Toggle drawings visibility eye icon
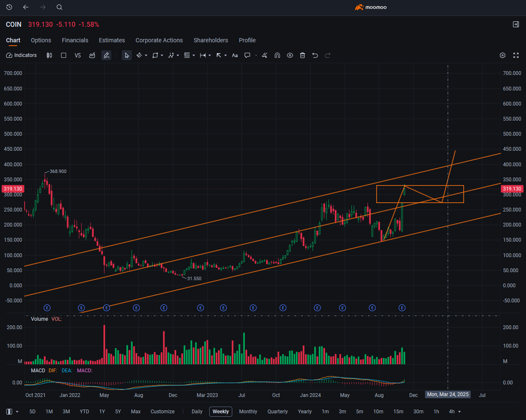The image size is (526, 420). tap(290, 55)
